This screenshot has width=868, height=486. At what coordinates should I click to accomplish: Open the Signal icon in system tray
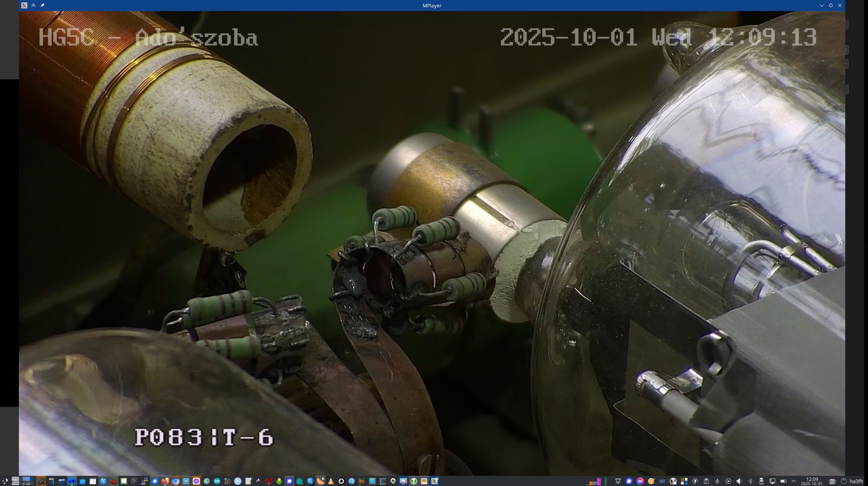click(629, 481)
